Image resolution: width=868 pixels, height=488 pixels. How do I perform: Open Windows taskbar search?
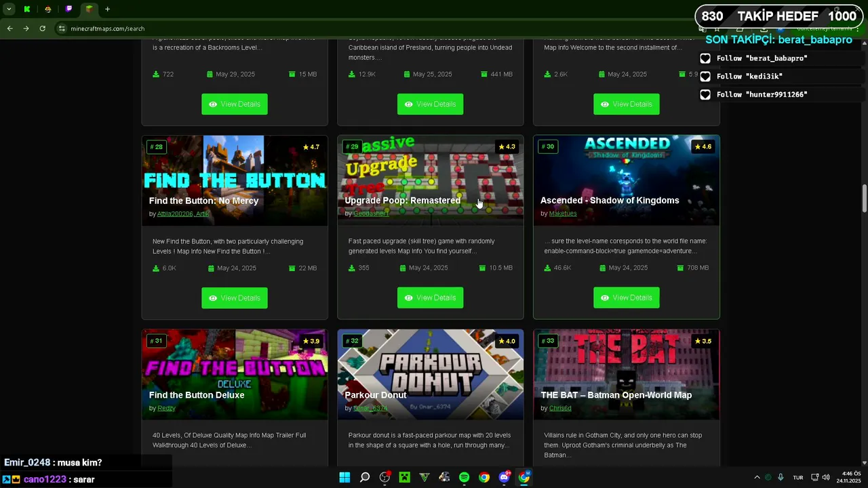365,478
